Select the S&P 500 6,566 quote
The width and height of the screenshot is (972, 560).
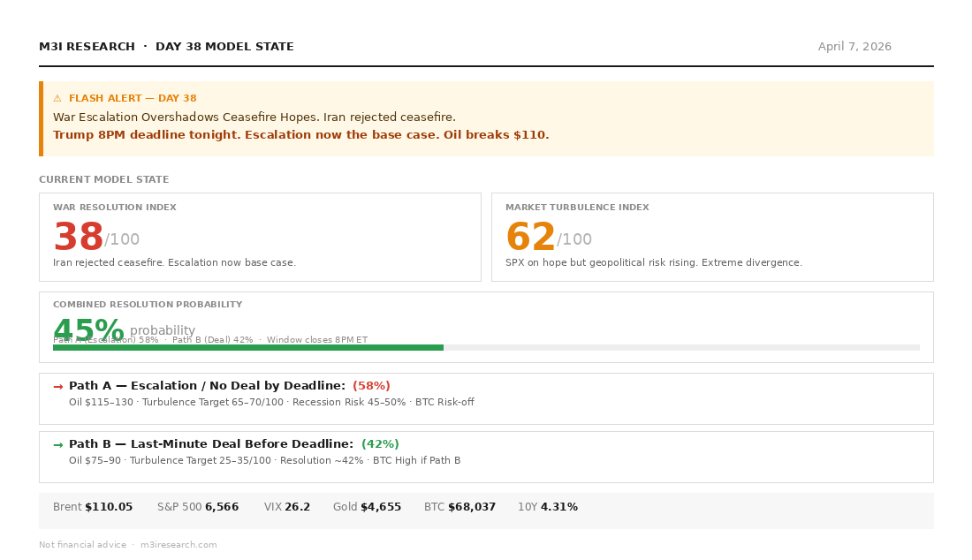pyautogui.click(x=221, y=507)
